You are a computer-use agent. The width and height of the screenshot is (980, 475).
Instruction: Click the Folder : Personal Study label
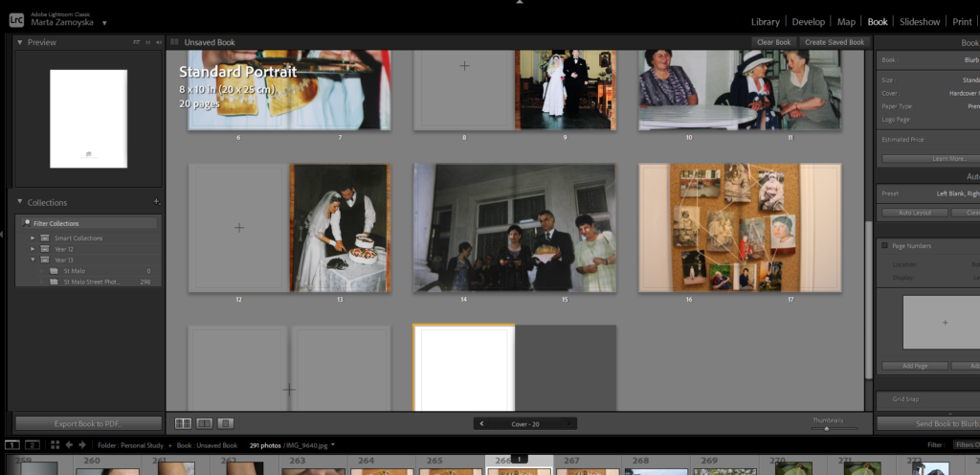(131, 445)
